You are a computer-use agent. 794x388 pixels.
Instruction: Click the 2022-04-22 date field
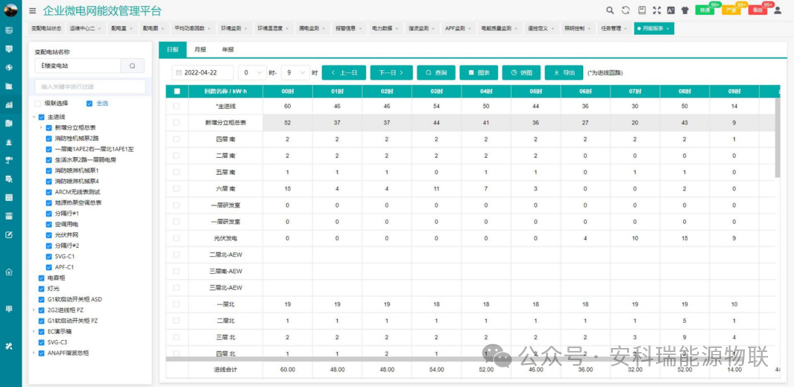[203, 73]
